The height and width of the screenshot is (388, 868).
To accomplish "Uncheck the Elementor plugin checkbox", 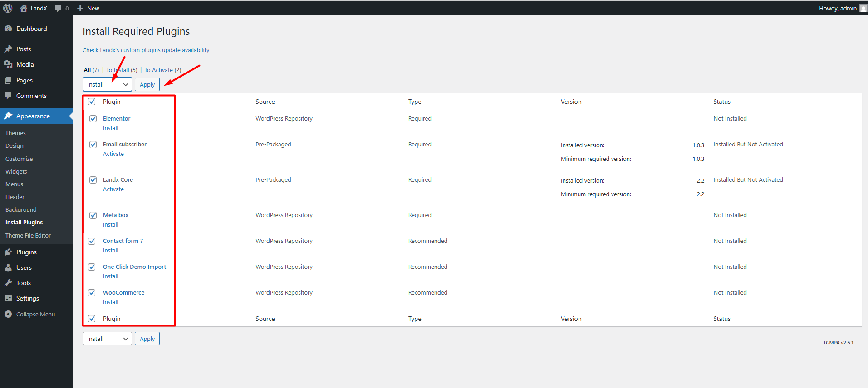I will [x=93, y=119].
